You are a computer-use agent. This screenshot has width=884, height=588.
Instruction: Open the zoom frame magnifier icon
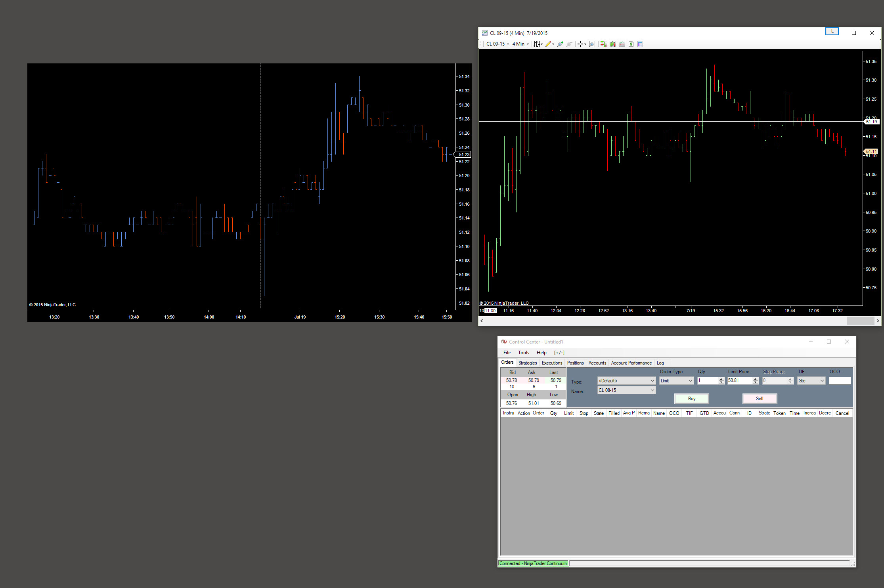[x=592, y=44]
